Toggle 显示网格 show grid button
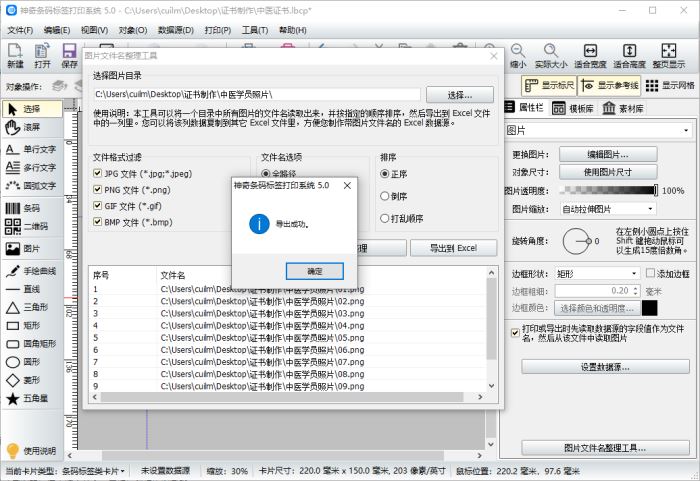The height and width of the screenshot is (481, 700). [670, 85]
